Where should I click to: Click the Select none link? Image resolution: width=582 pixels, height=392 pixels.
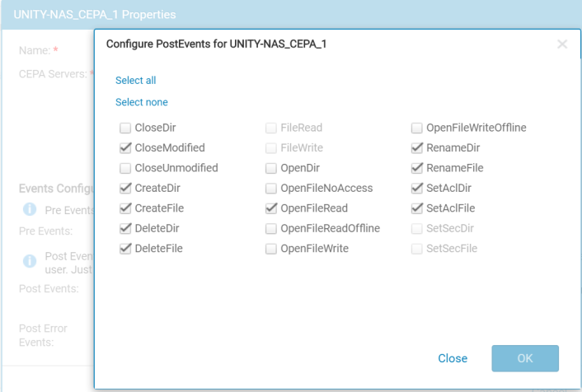[142, 102]
